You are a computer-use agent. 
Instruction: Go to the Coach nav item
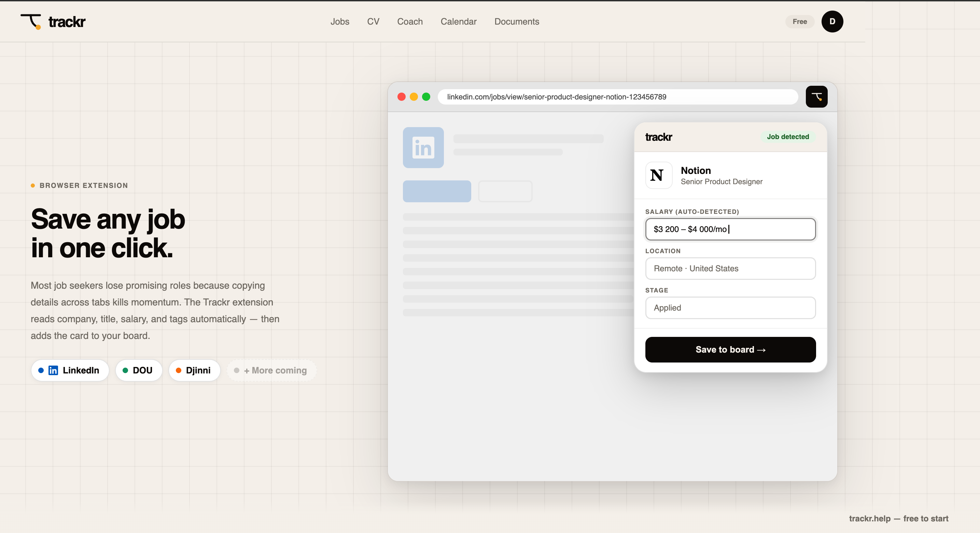pyautogui.click(x=410, y=22)
